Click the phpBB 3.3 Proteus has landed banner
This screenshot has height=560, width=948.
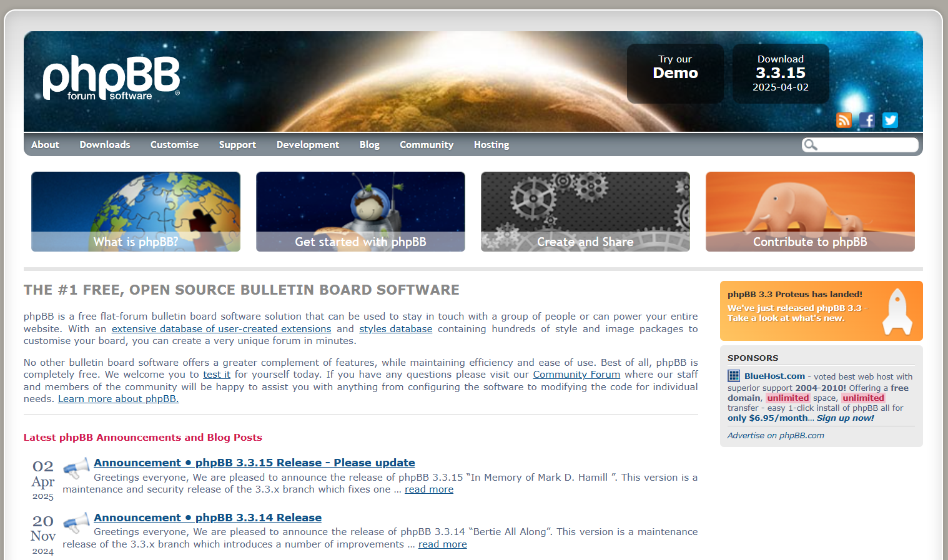tap(821, 311)
